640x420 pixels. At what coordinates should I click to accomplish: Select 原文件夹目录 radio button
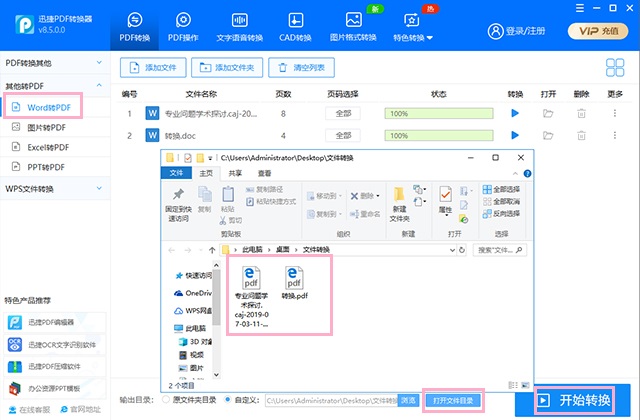point(166,400)
